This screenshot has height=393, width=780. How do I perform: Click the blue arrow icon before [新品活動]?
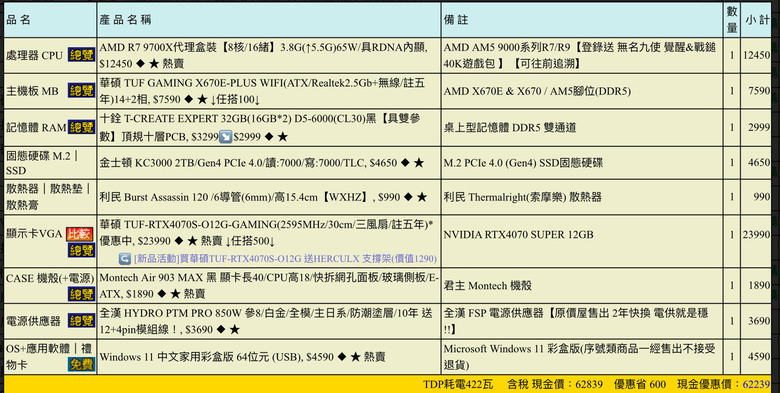[x=125, y=259]
